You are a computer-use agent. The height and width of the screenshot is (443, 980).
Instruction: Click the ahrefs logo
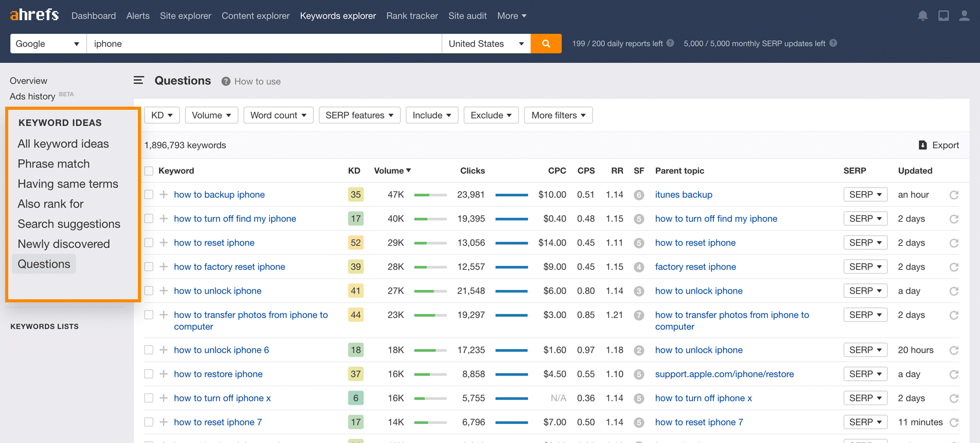coord(34,15)
